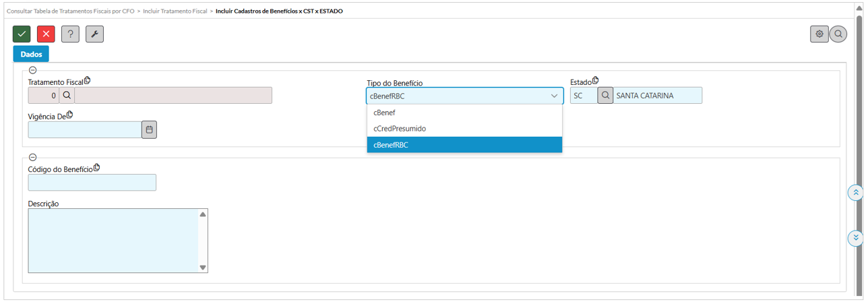The width and height of the screenshot is (868, 304).
Task: Search Estado using magnifier icon
Action: click(605, 96)
